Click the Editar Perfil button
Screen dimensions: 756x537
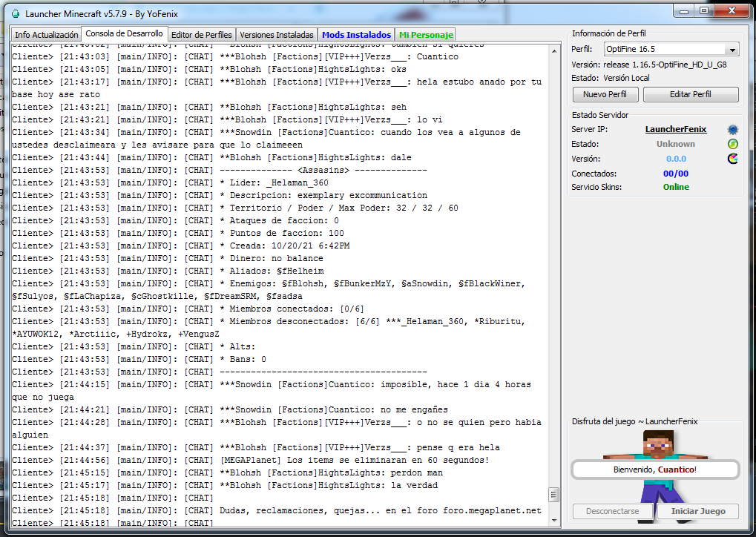pos(691,95)
